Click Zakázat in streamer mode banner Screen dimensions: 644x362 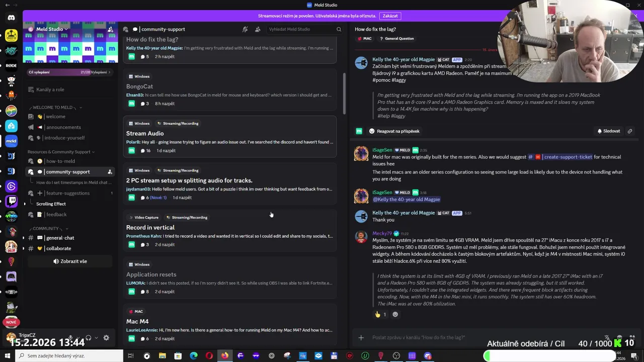pos(390,16)
